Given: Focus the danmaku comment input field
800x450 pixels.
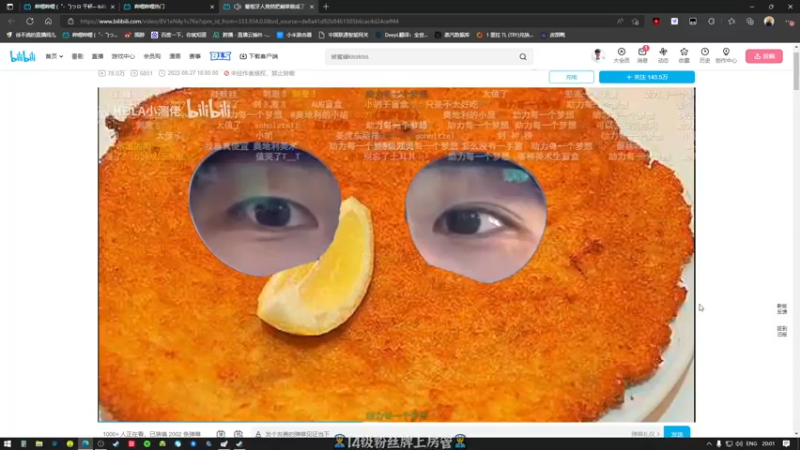Looking at the screenshot, I should click(x=439, y=434).
